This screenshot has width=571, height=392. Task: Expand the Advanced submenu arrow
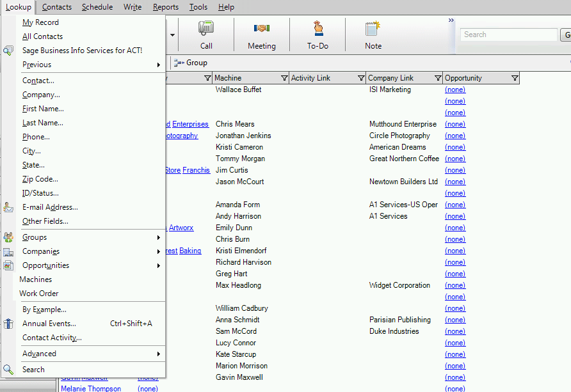(x=158, y=354)
